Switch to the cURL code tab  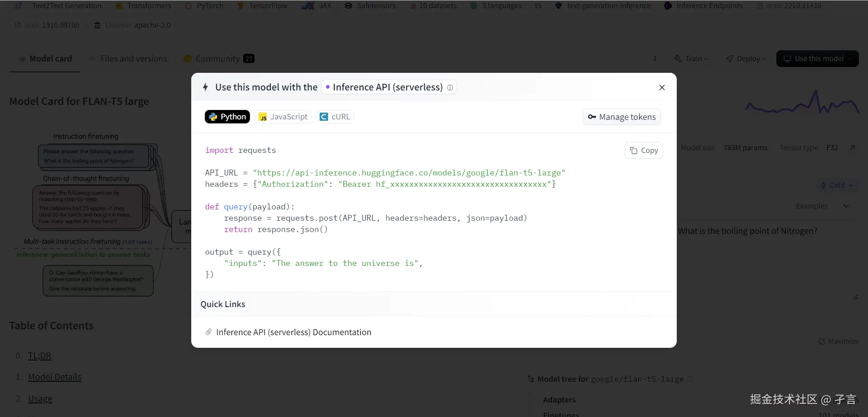click(335, 117)
